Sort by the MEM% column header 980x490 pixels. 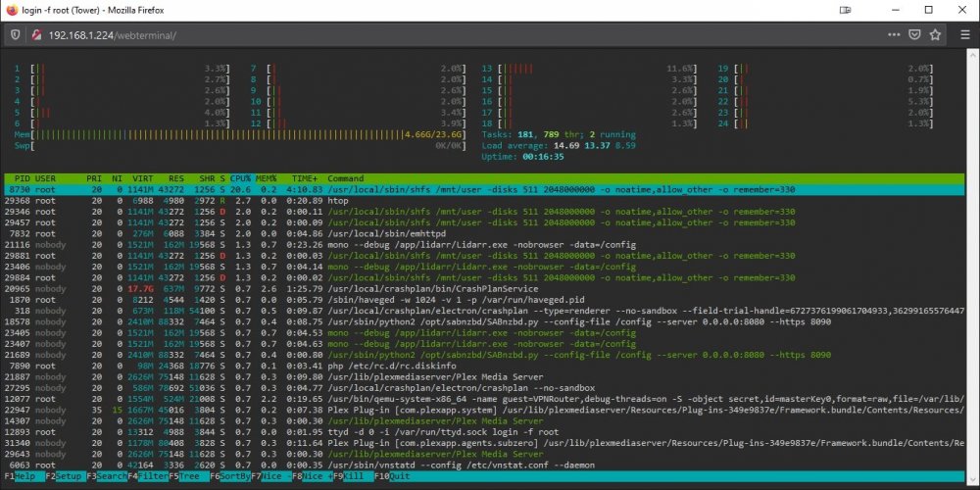(267, 178)
